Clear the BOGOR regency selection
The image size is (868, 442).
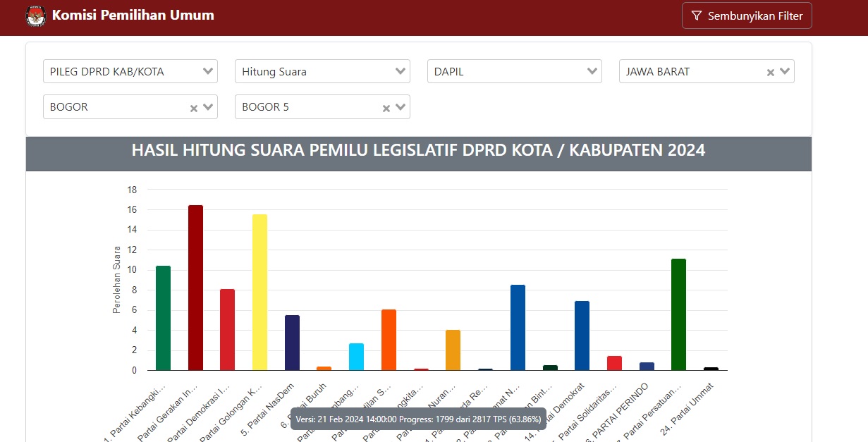coord(194,108)
